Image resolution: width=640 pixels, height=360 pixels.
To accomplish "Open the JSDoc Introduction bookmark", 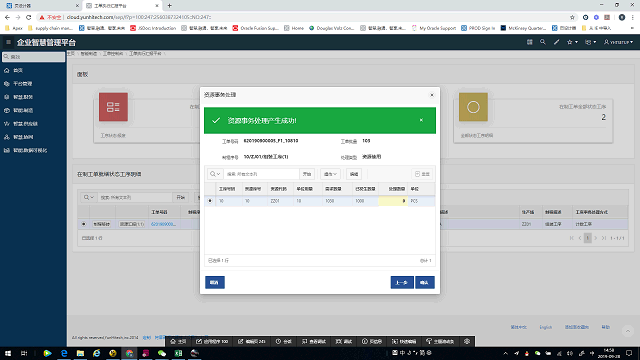I will (153, 28).
